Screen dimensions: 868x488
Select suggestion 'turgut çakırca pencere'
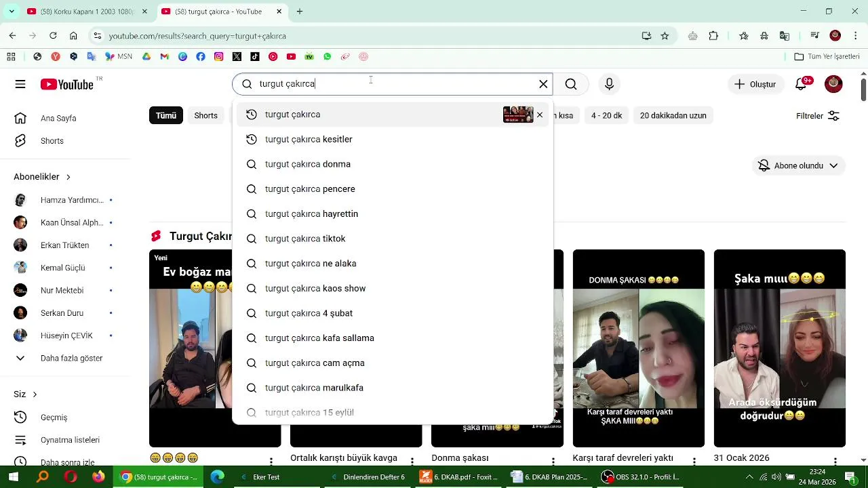393,189
